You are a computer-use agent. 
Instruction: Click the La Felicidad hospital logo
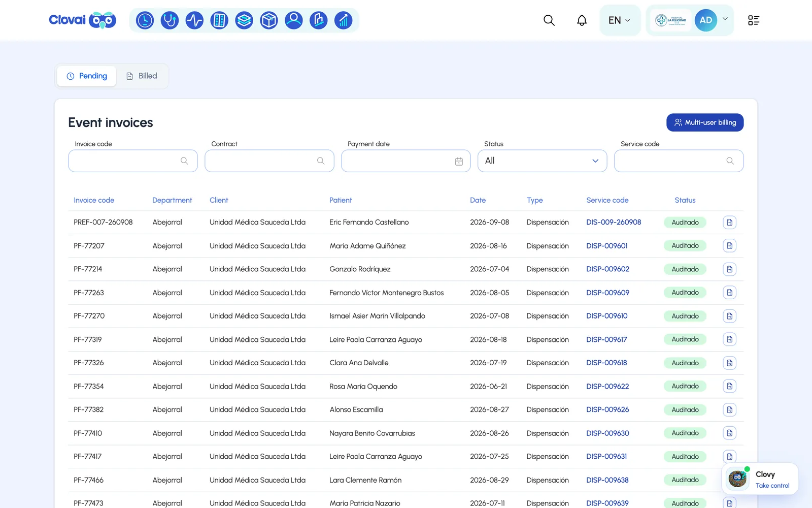click(x=671, y=20)
